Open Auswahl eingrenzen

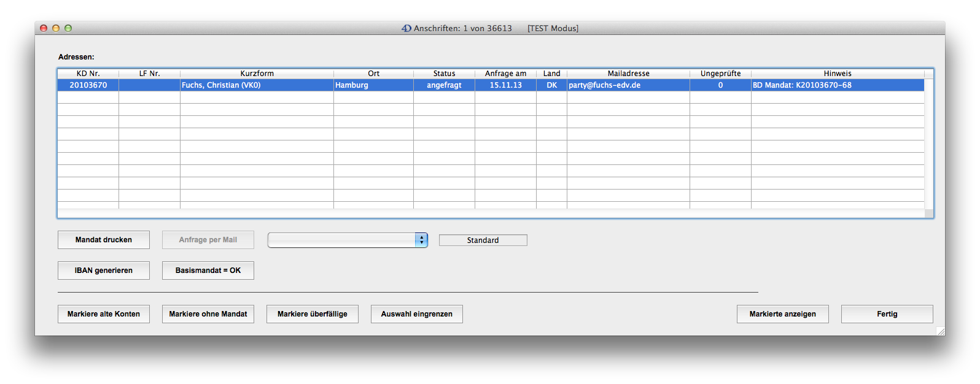tap(416, 314)
